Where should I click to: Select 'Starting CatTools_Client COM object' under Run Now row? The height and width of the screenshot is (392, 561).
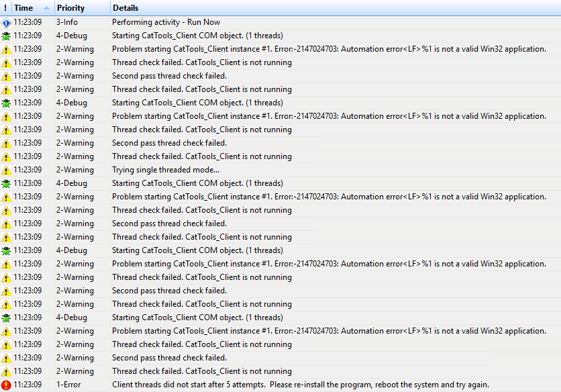tap(197, 36)
